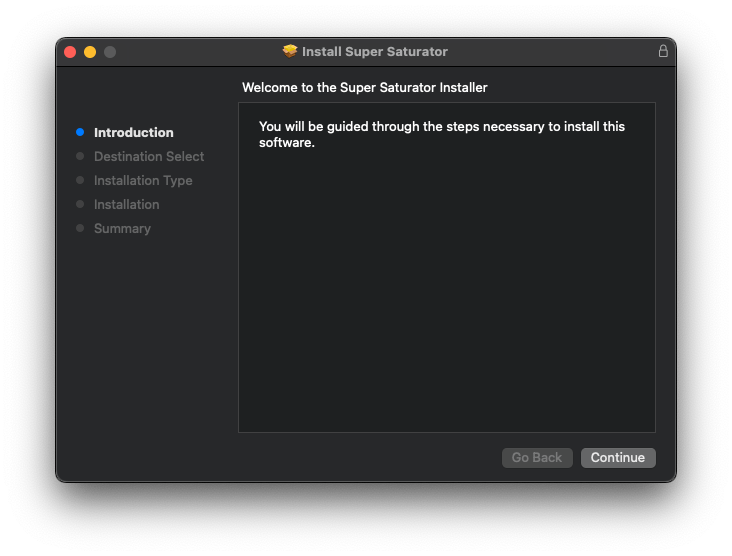Viewport: 732px width, 556px height.
Task: Minimize the installer with the yellow button
Action: (90, 52)
